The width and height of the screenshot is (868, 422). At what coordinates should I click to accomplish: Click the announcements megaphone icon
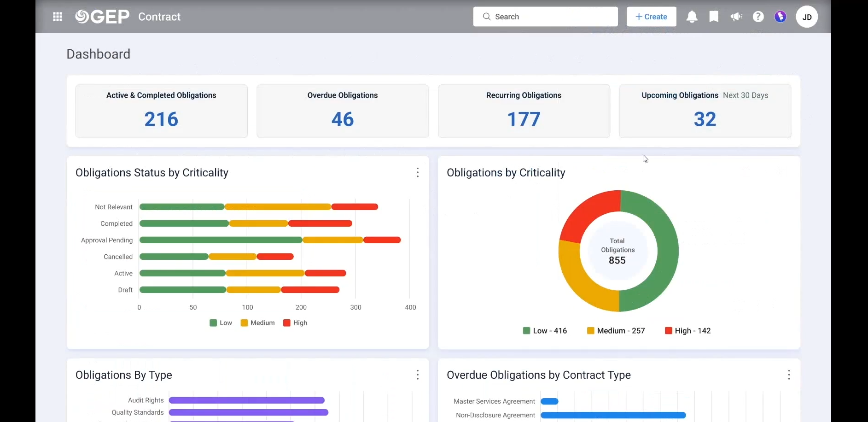point(736,17)
